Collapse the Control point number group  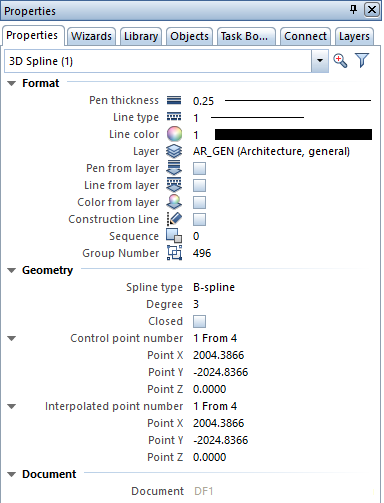pyautogui.click(x=12, y=338)
